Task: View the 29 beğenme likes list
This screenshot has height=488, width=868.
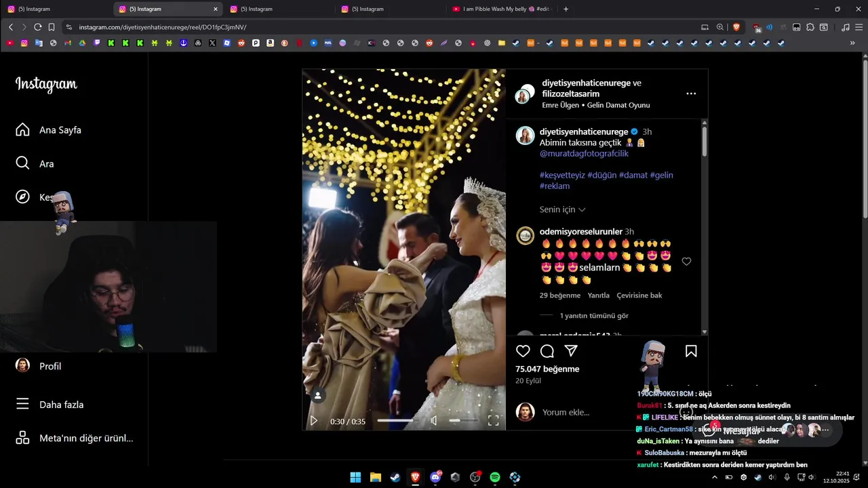Action: point(560,296)
